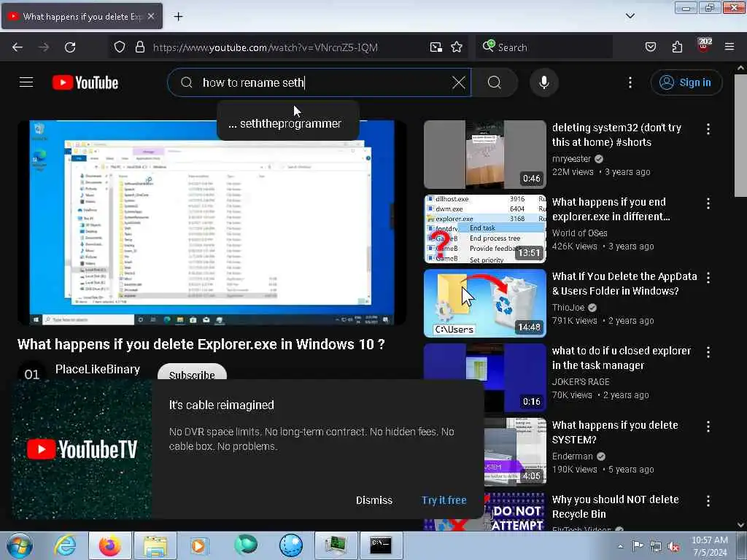Click the YouTubeTV promo image
This screenshot has height=560, width=747.
[x=82, y=449]
